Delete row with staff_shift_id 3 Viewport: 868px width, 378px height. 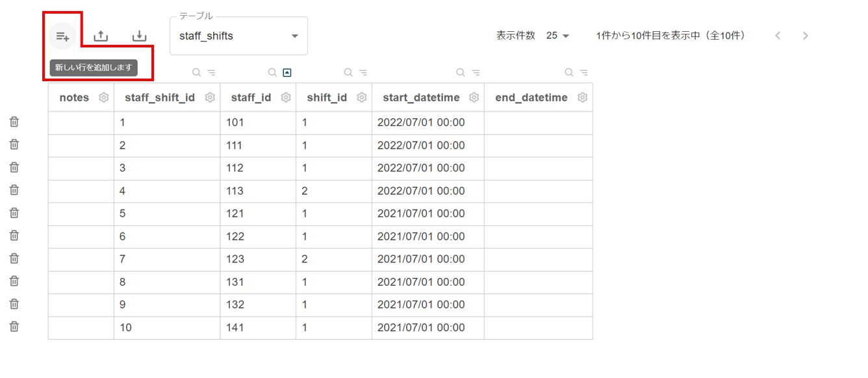[14, 168]
